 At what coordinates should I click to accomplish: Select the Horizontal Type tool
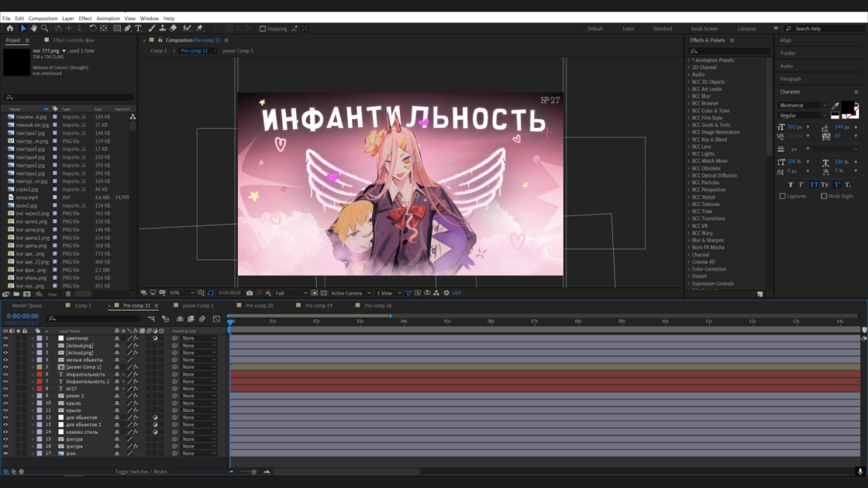[x=139, y=28]
